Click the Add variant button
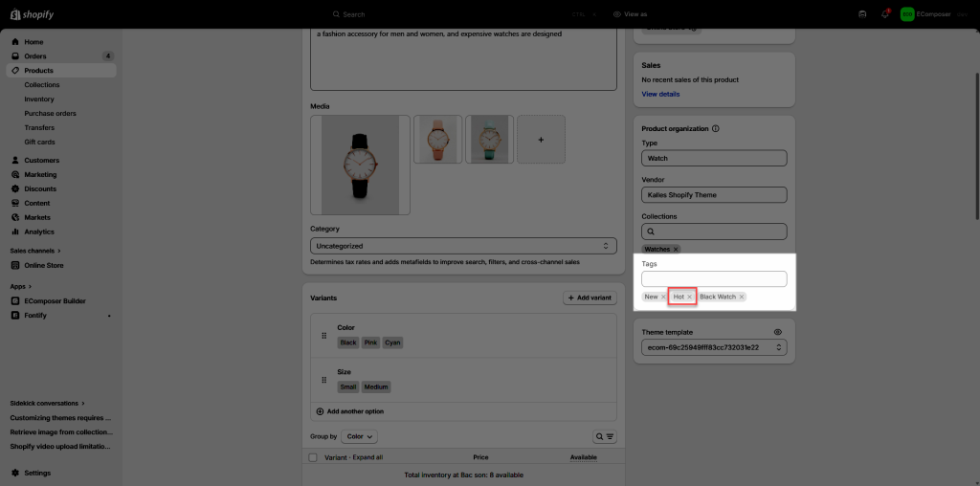The height and width of the screenshot is (486, 980). coord(589,298)
